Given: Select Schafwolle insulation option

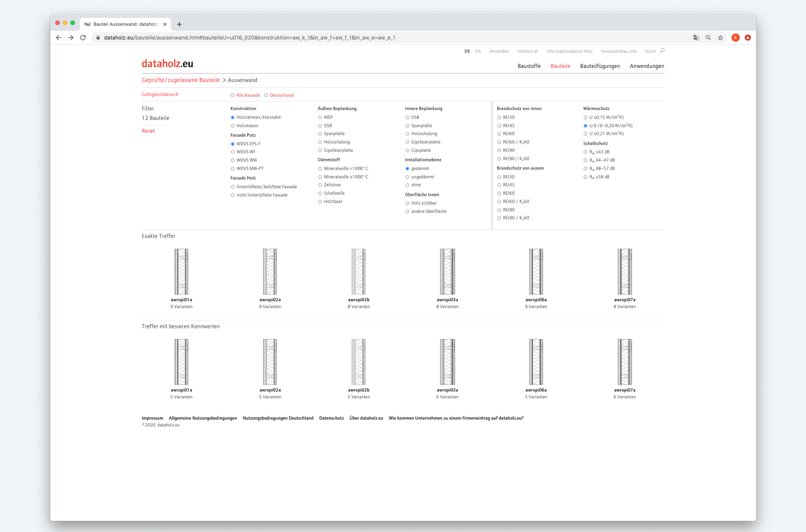Looking at the screenshot, I should pos(320,193).
